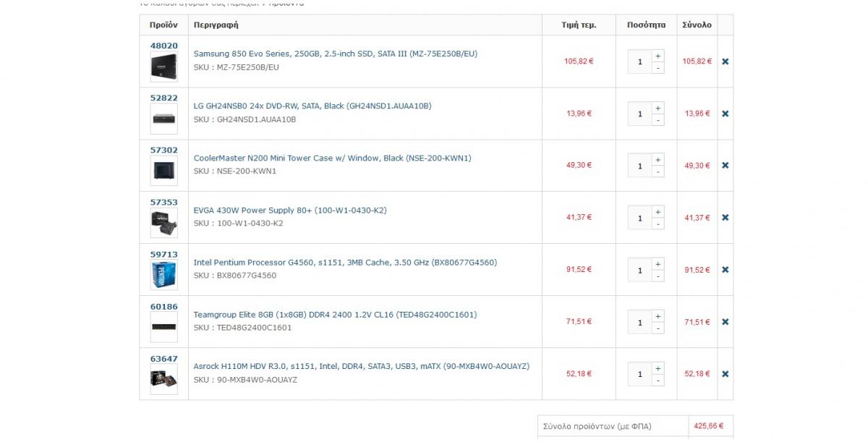Screen dimensions: 868x442
Task: Open the Asrock motherboard thumbnail image
Action: (163, 379)
